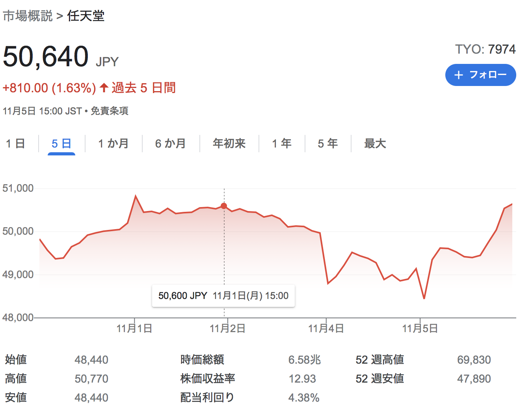Click the 11月1日 axis label
532x411 pixels.
click(x=134, y=329)
